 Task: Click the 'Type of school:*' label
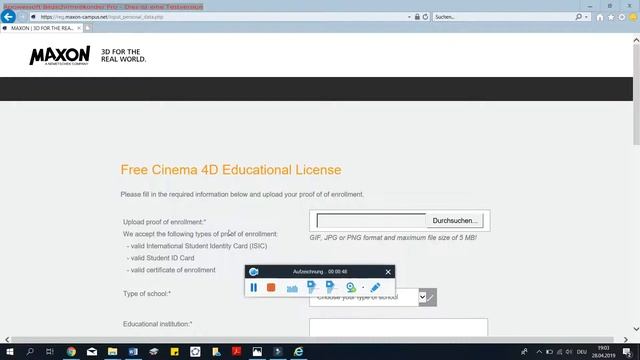pos(147,293)
